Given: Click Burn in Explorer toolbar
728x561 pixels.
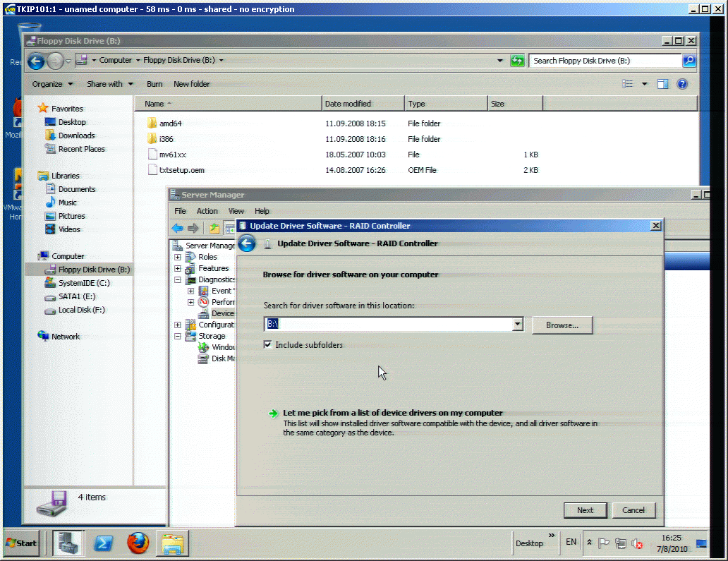Looking at the screenshot, I should (154, 84).
